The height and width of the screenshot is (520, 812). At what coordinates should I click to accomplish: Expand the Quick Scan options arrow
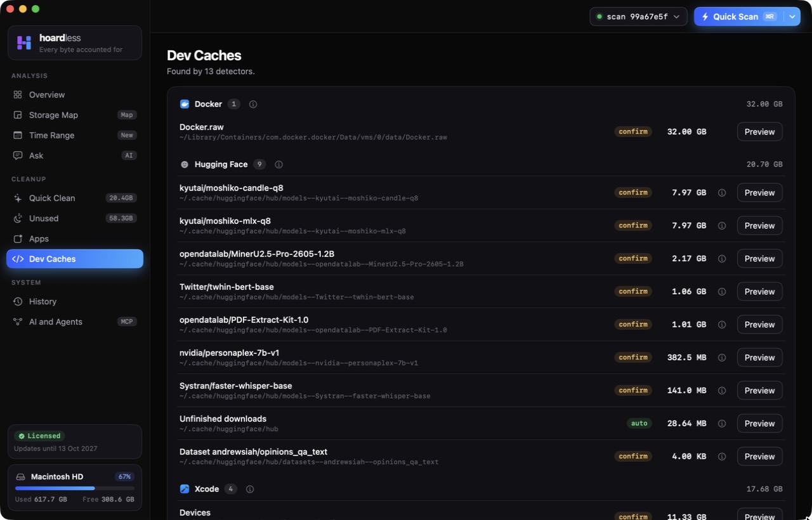[x=792, y=16]
